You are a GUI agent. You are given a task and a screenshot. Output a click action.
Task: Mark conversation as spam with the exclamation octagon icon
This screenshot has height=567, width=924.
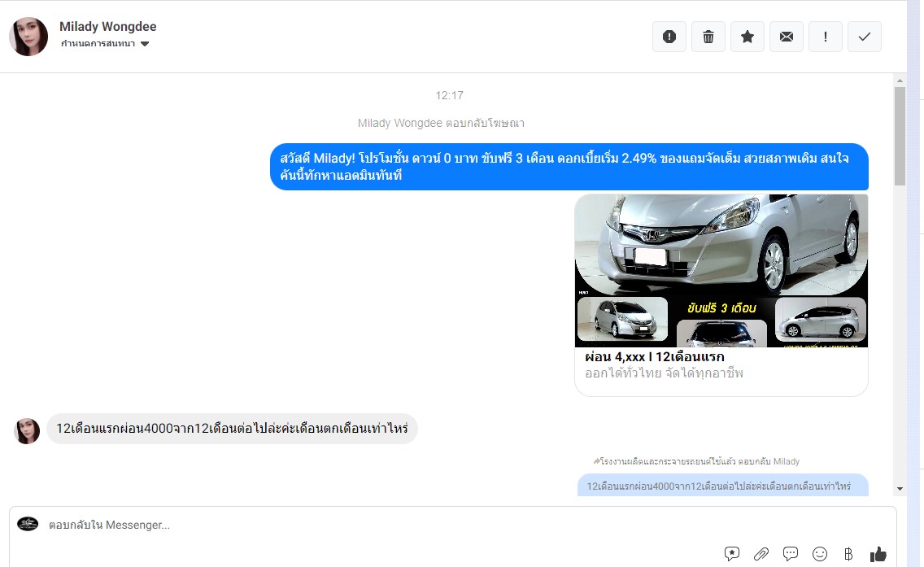click(669, 37)
